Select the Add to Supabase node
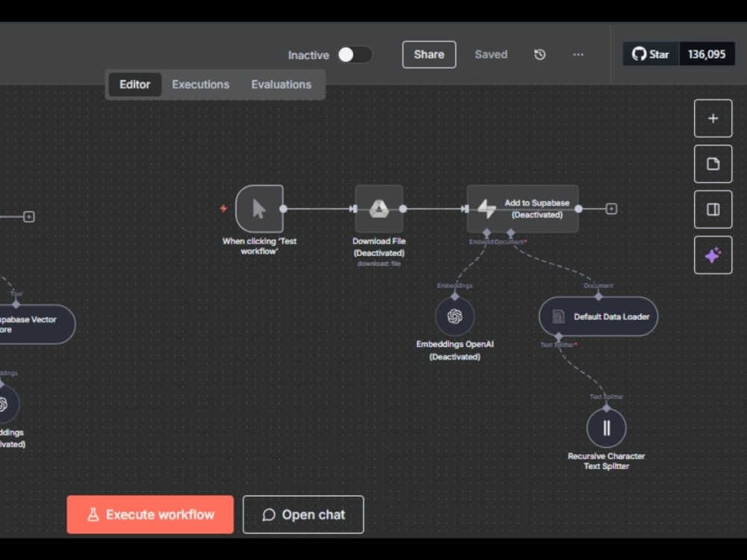The image size is (747, 560). pyautogui.click(x=523, y=208)
